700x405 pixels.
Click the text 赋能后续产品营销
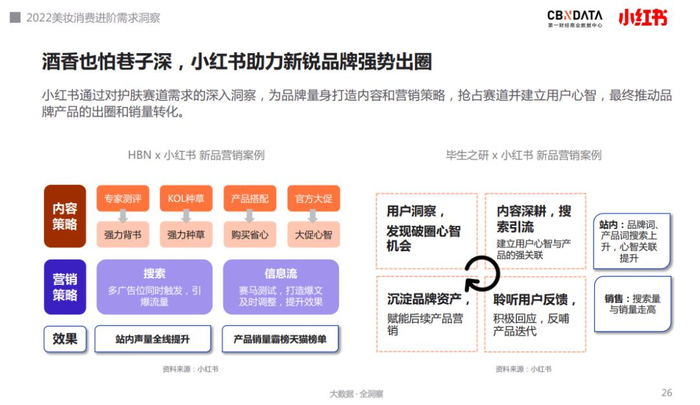425,325
